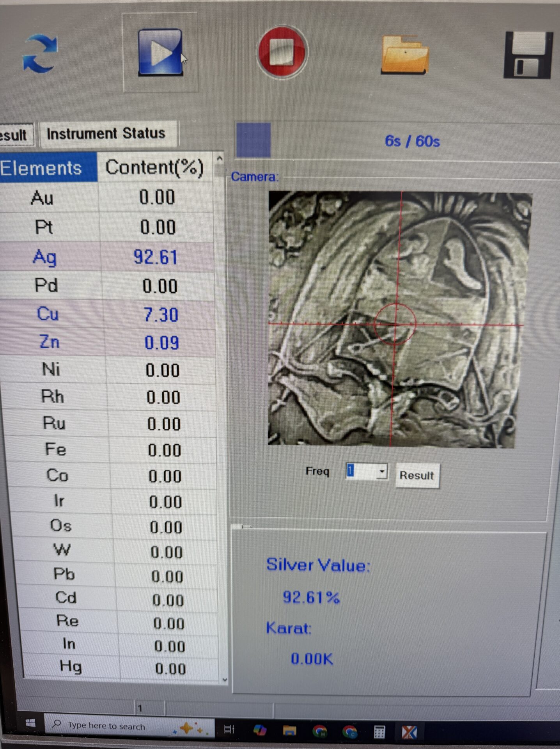This screenshot has width=560, height=749.
Task: Click the blue refresh arrows icon
Action: pyautogui.click(x=40, y=53)
